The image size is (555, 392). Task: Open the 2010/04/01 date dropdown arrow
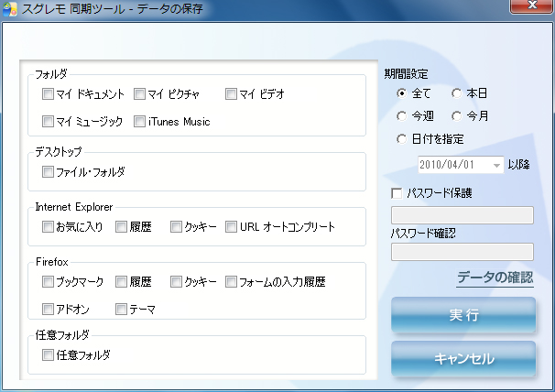496,165
